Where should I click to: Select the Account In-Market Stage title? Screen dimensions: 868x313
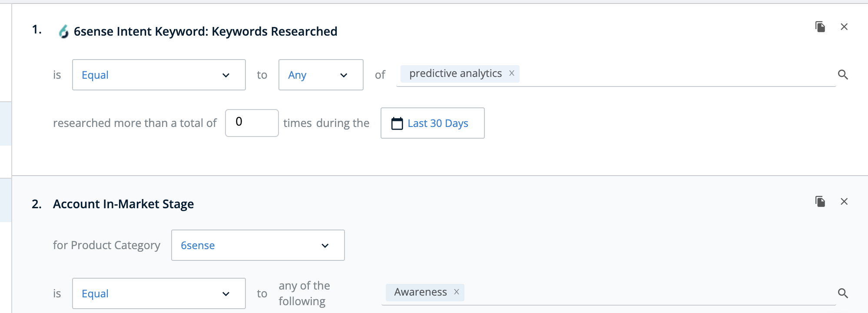[123, 204]
